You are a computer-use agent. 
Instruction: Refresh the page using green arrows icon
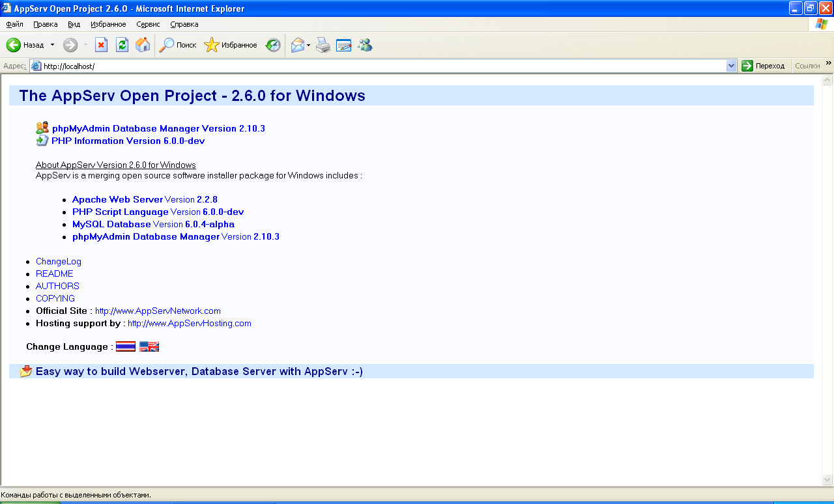[122, 45]
